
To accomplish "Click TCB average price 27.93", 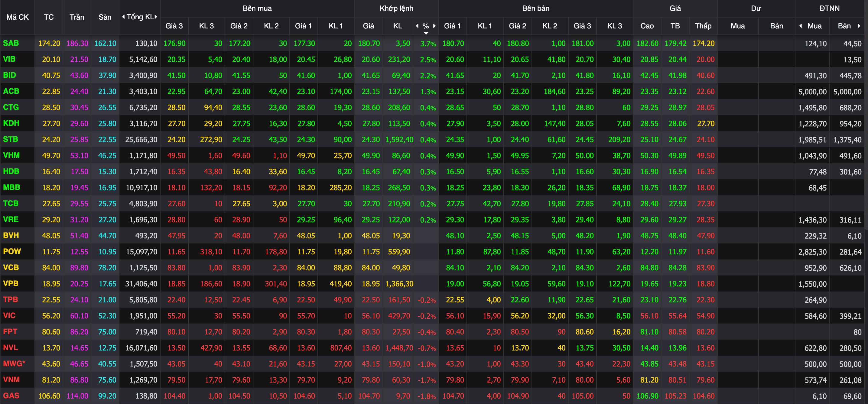I will pos(677,204).
